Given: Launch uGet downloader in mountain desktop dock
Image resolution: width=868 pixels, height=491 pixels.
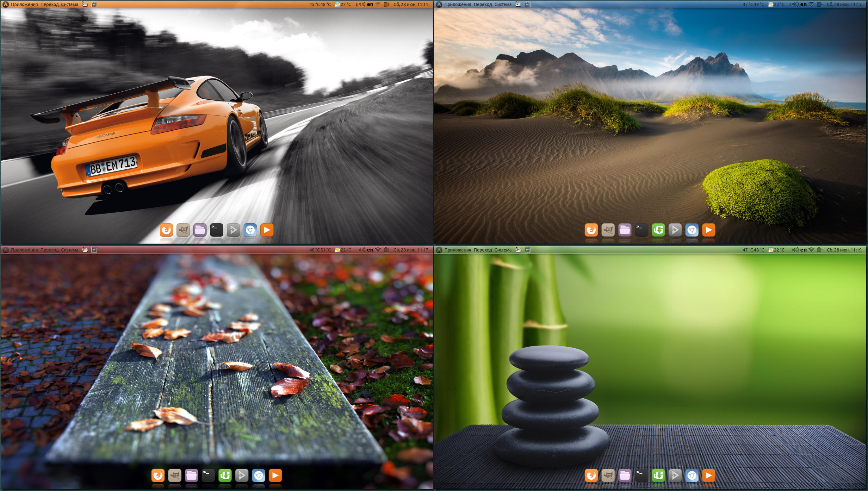Looking at the screenshot, I should pyautogui.click(x=658, y=230).
